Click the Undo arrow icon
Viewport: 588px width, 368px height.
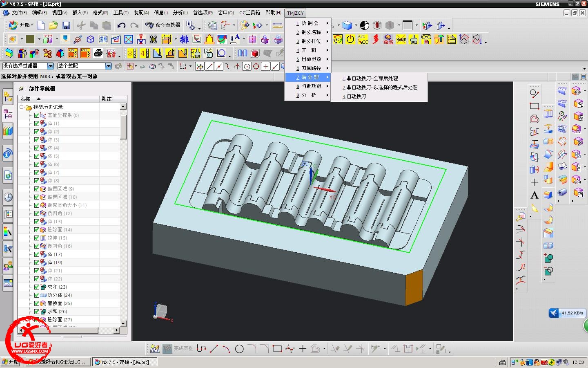(121, 25)
